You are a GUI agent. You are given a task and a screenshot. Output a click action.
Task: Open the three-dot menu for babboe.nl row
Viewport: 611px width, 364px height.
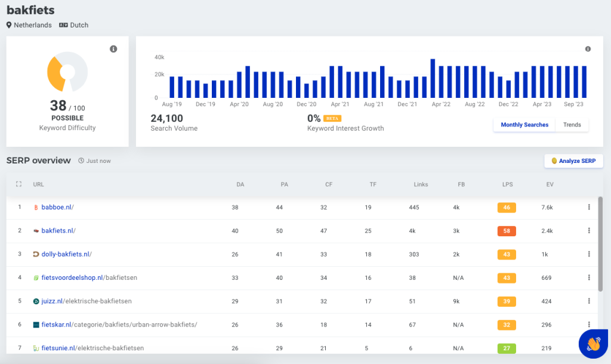pos(589,207)
